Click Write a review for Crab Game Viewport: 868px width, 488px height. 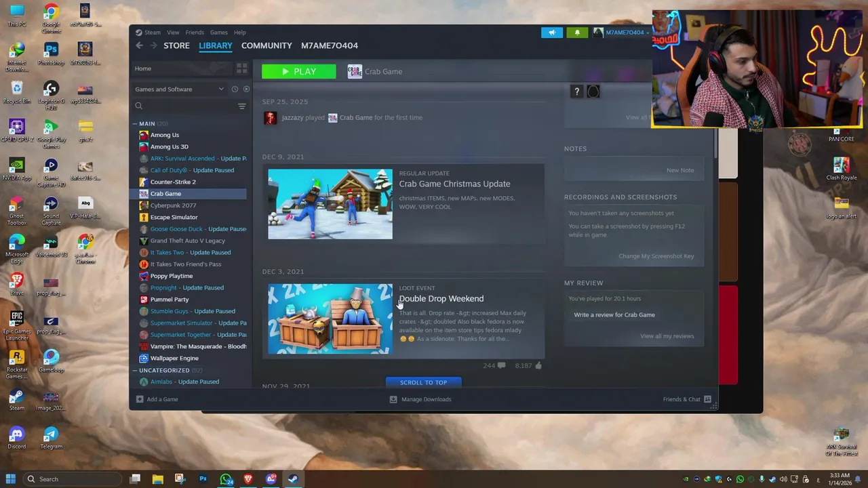(614, 314)
